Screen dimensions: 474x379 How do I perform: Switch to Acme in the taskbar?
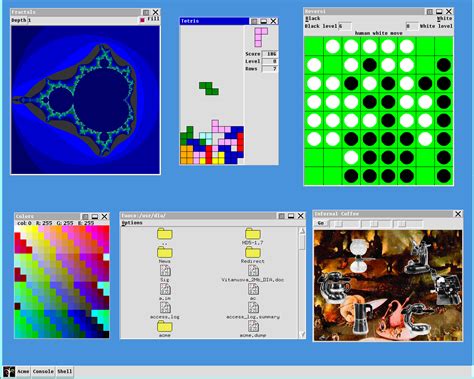[x=23, y=371]
